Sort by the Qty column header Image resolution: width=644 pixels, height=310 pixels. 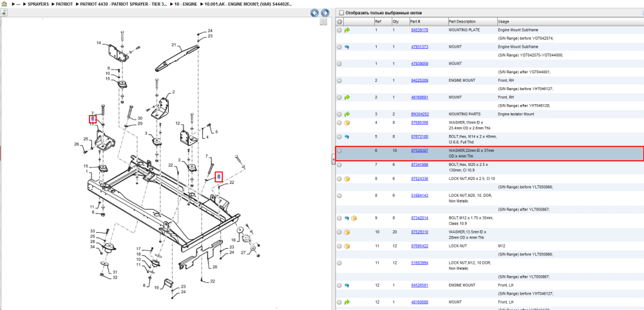click(x=395, y=21)
